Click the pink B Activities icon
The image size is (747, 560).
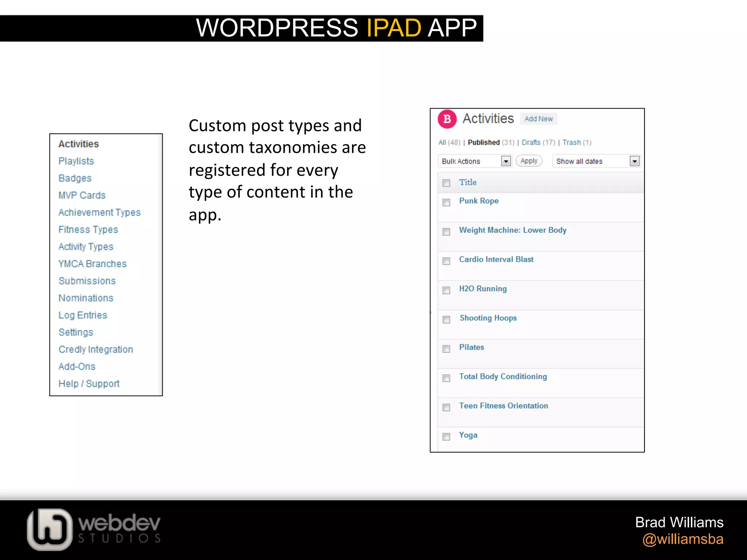click(x=447, y=119)
